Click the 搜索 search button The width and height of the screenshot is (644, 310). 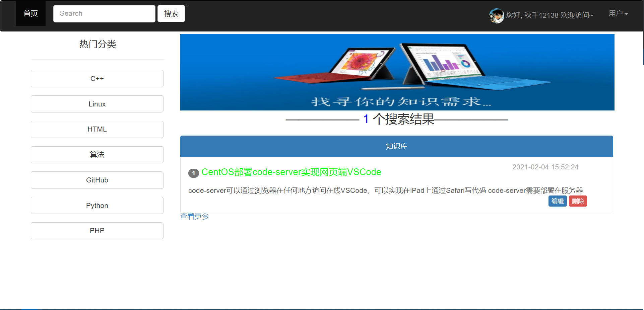(x=171, y=13)
